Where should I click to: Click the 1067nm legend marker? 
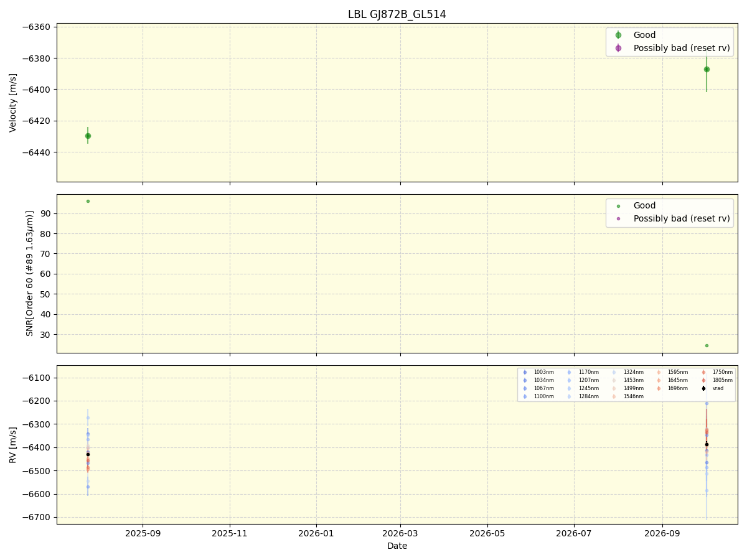pyautogui.click(x=525, y=388)
